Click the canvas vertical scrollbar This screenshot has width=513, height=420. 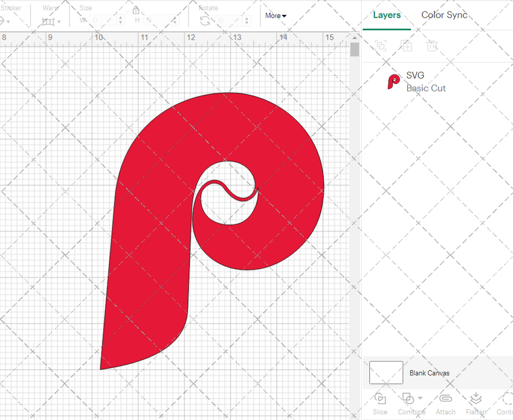(355, 49)
